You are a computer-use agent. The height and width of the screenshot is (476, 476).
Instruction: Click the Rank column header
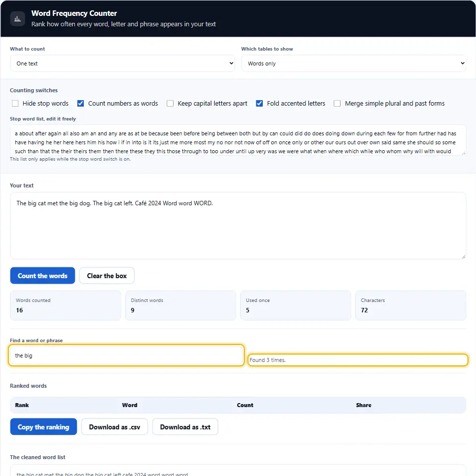22,405
